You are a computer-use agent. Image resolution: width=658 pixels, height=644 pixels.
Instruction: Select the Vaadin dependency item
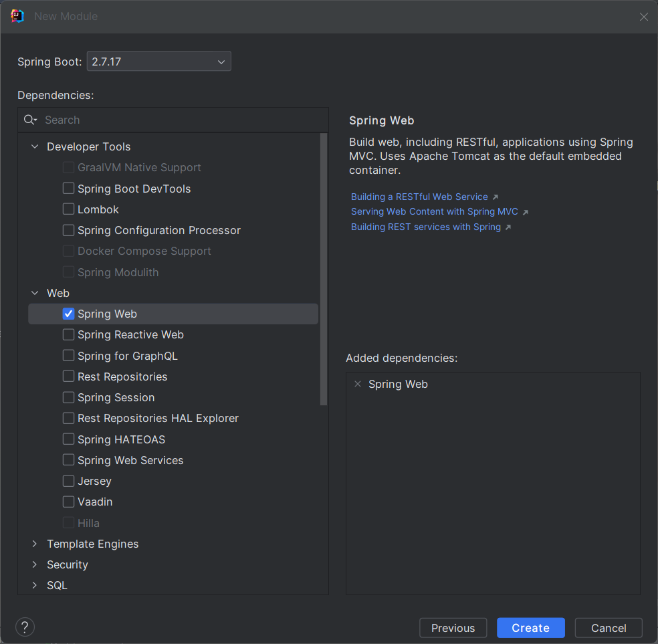(95, 502)
